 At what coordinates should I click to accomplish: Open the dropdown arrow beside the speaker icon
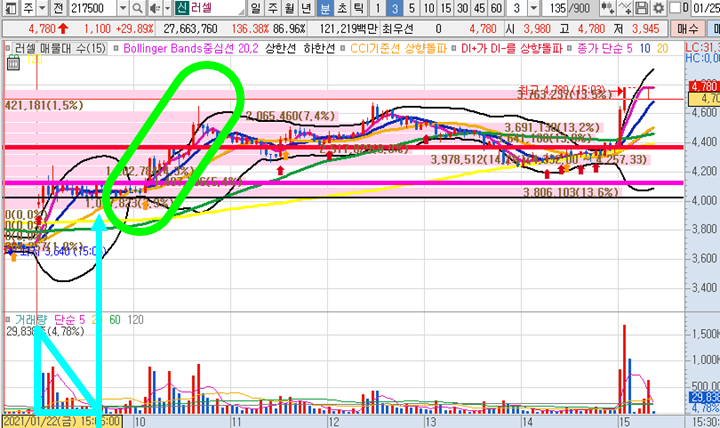click(167, 8)
